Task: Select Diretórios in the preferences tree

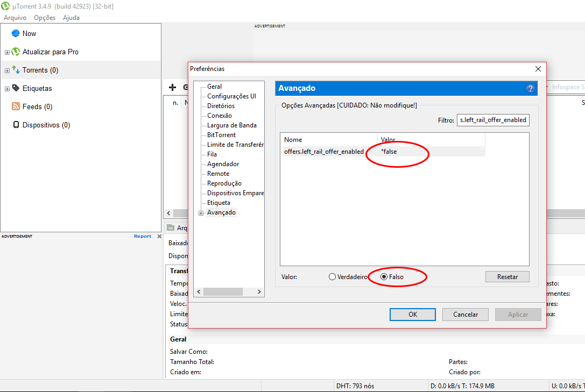Action: (221, 106)
